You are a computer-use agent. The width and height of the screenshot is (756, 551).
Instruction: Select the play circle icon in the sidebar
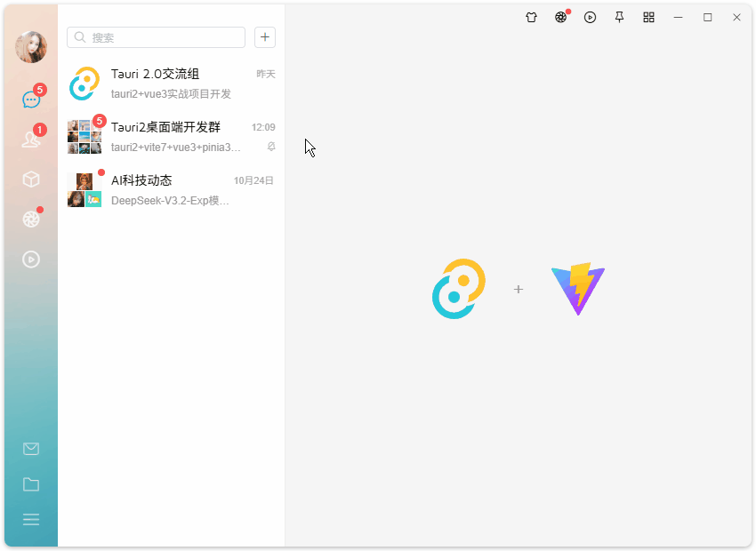click(31, 259)
